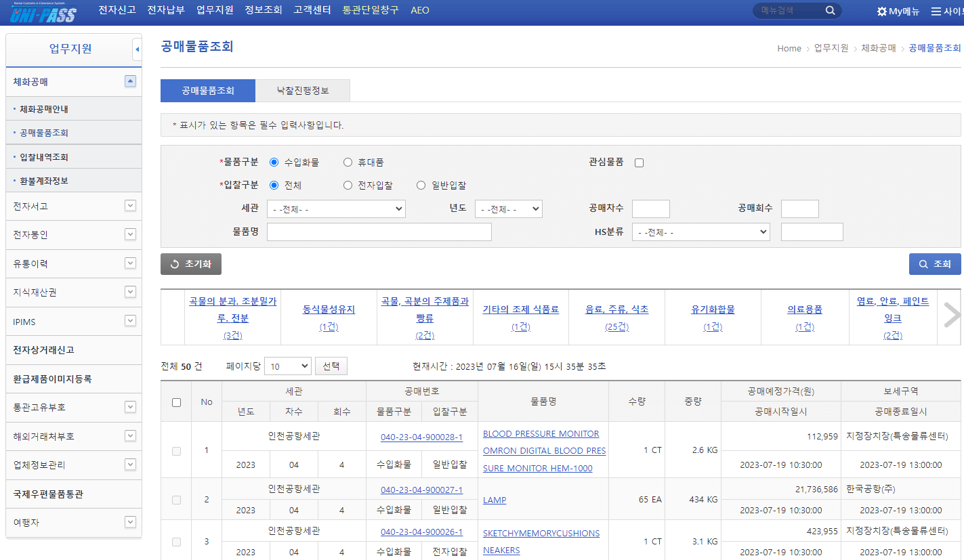Select the 공매물품조회 tab
The image size is (964, 560).
208,91
